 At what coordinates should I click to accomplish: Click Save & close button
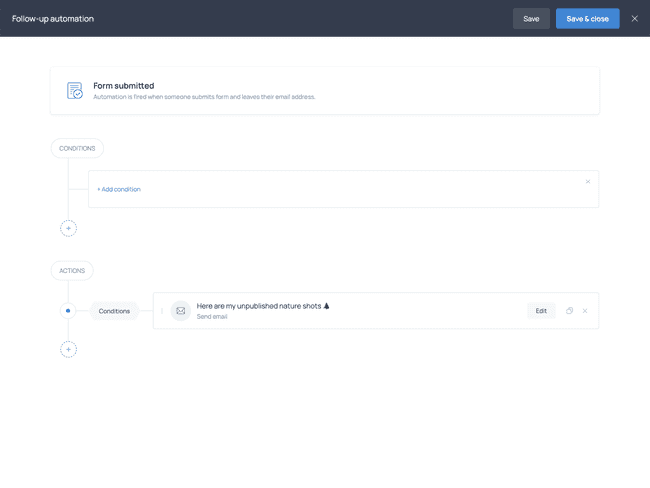click(587, 19)
